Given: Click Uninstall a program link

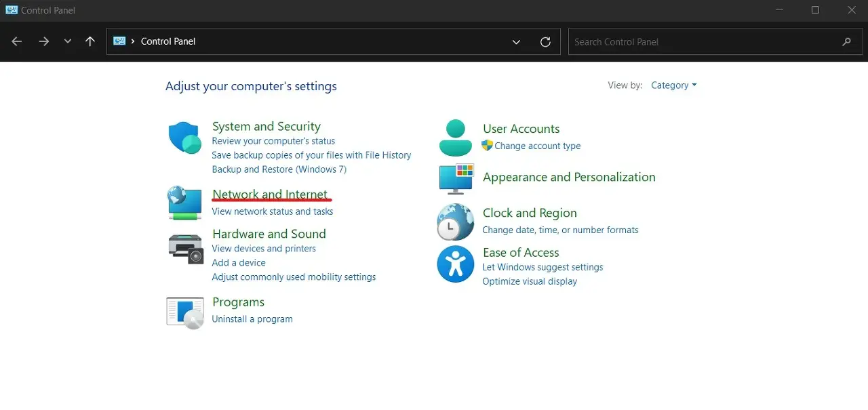Looking at the screenshot, I should (252, 319).
